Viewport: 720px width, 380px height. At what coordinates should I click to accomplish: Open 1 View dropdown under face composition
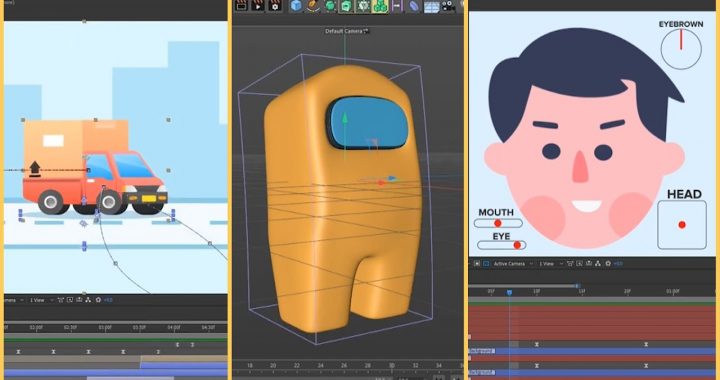click(x=551, y=263)
